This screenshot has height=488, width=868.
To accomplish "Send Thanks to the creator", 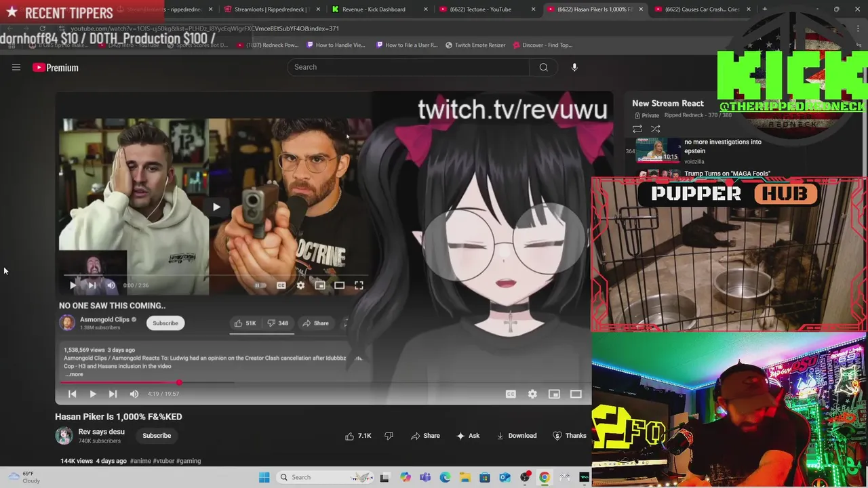I will (x=570, y=436).
